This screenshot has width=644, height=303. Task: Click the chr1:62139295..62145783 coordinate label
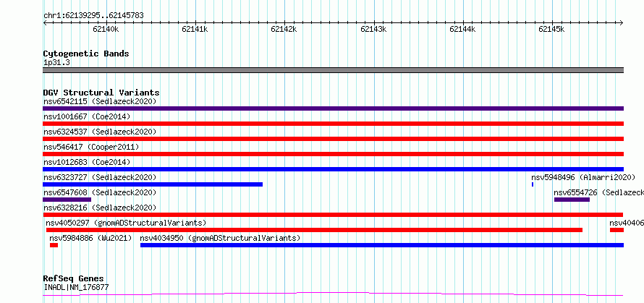tap(93, 16)
